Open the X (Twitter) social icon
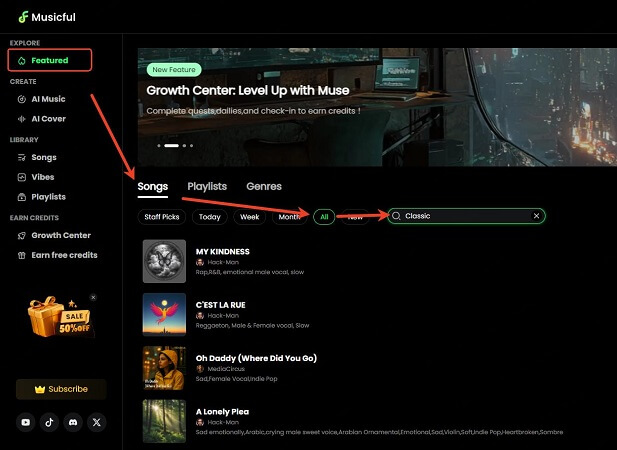This screenshot has width=617, height=450. click(97, 423)
